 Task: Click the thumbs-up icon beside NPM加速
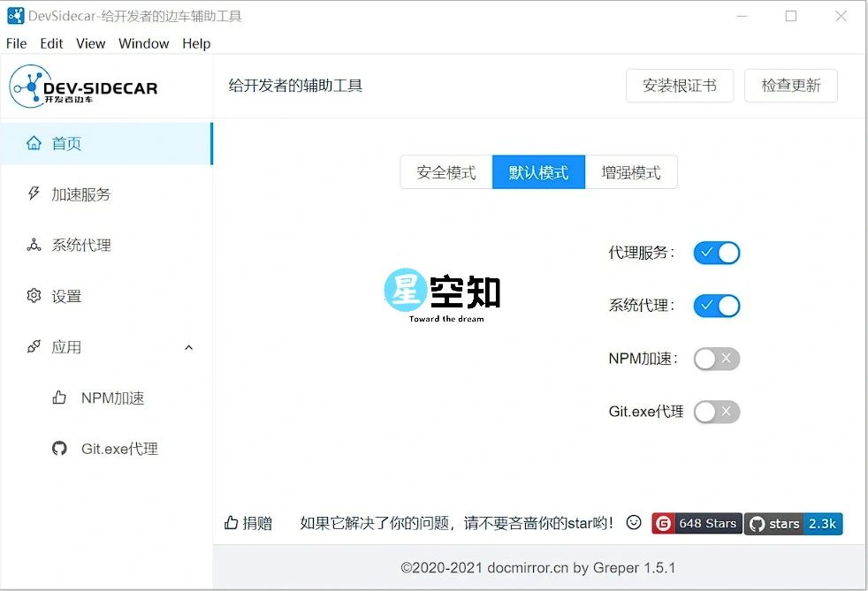point(59,398)
